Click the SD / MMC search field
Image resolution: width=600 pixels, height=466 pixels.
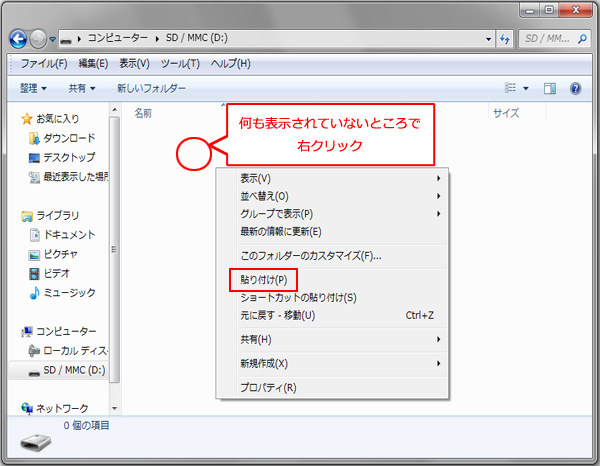pyautogui.click(x=550, y=39)
